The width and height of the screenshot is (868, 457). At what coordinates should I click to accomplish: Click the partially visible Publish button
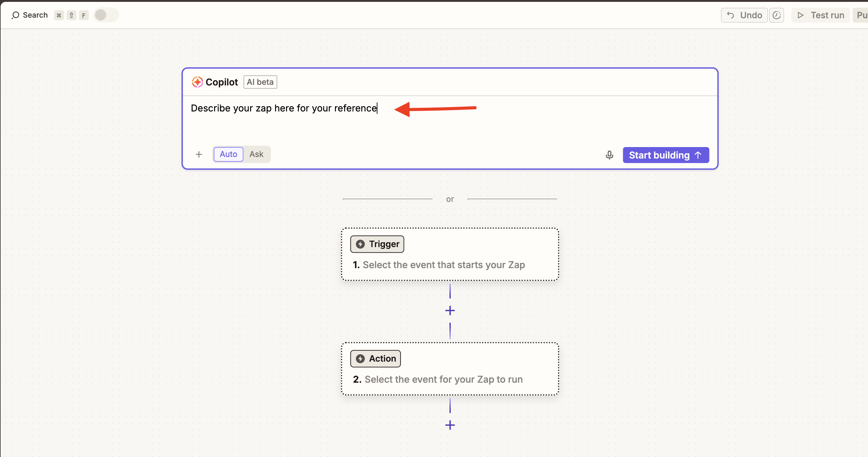click(x=861, y=15)
